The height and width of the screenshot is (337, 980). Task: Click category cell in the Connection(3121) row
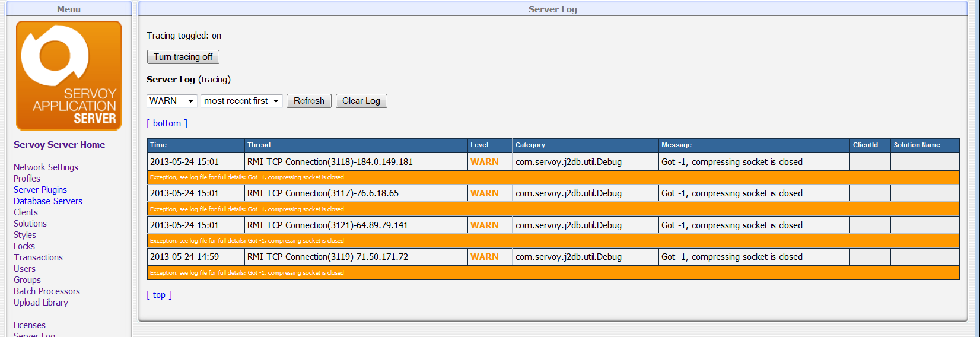(586, 225)
